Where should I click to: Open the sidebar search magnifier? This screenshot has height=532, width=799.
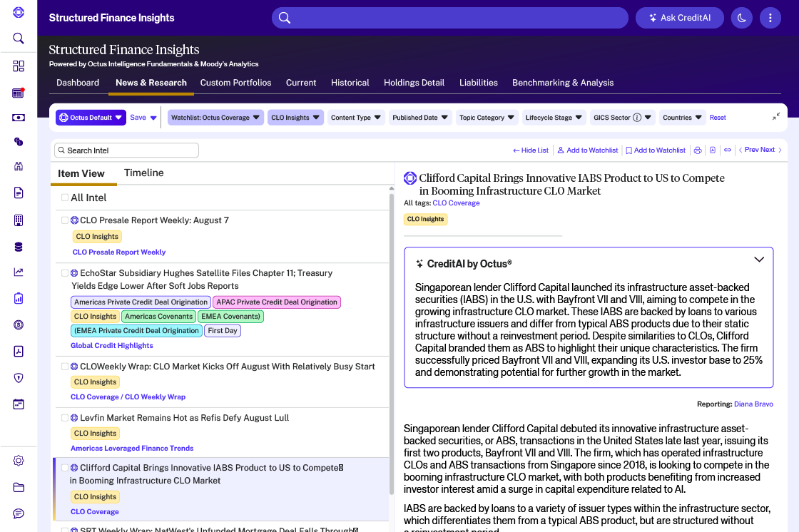(19, 39)
